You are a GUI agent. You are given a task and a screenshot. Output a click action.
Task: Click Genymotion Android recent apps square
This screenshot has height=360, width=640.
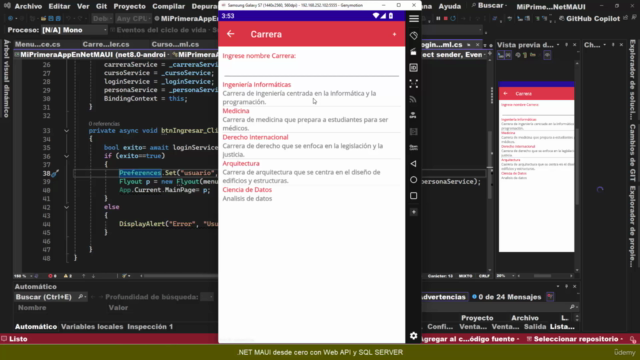click(413, 196)
